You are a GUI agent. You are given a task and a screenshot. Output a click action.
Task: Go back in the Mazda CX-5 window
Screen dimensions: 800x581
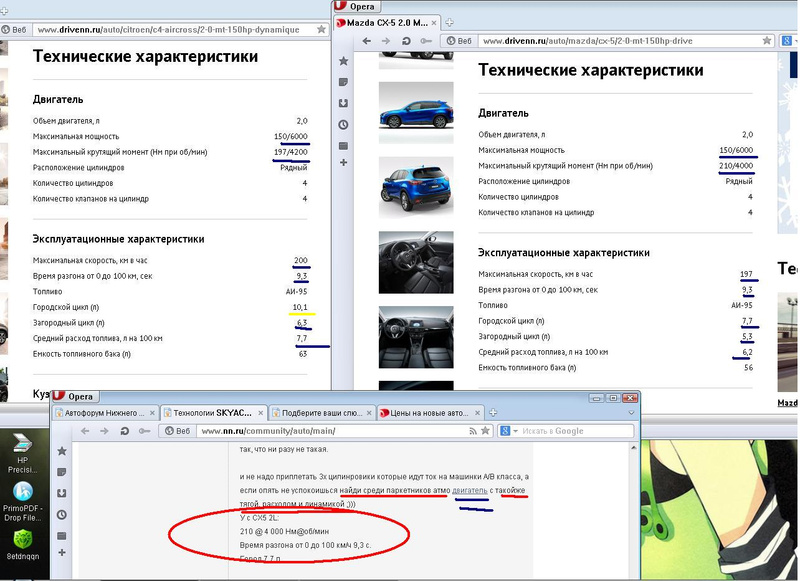366,41
